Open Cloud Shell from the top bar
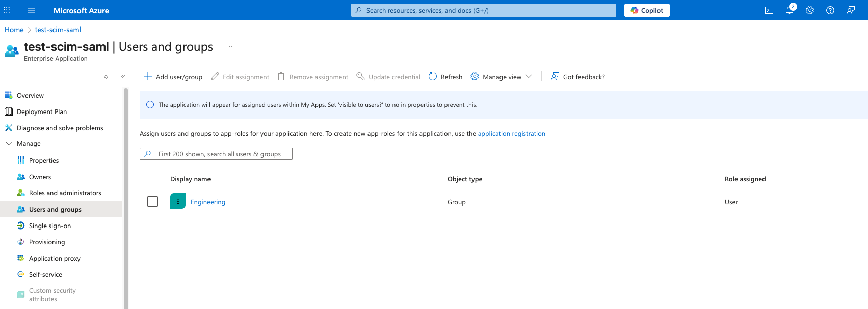 769,10
